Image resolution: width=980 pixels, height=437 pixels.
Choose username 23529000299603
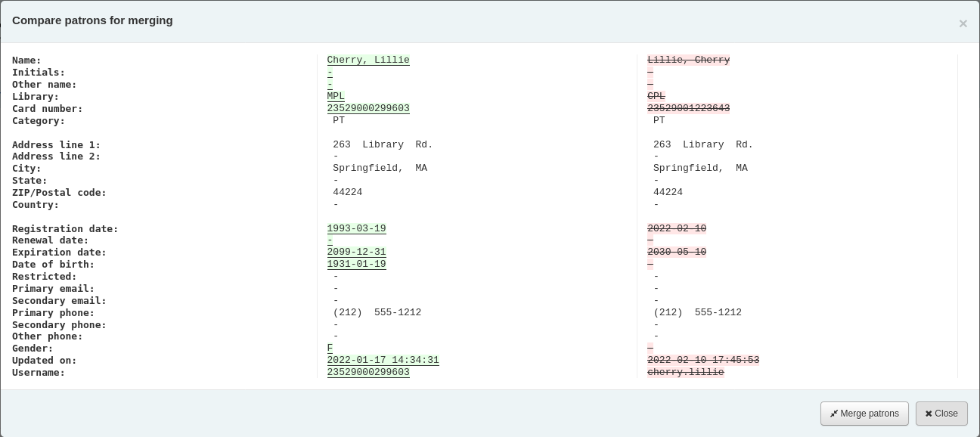tap(368, 372)
